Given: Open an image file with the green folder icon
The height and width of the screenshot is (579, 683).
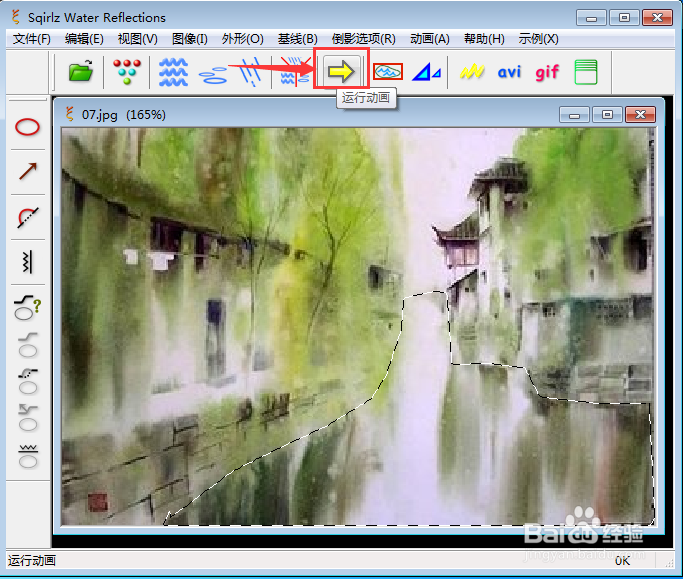Looking at the screenshot, I should [x=81, y=71].
